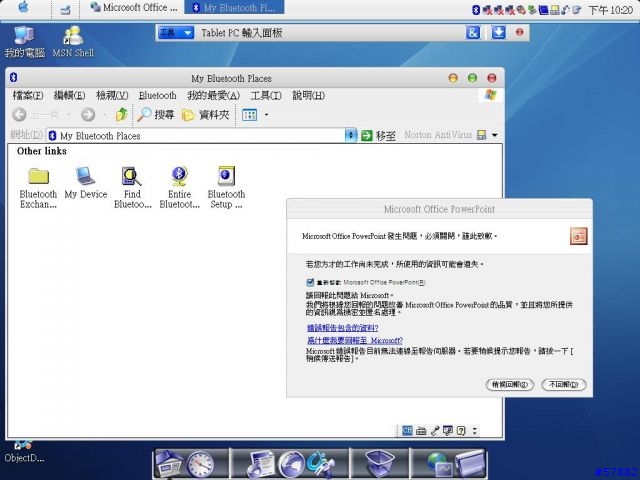Expand the Back button history arrow

[x=69, y=115]
